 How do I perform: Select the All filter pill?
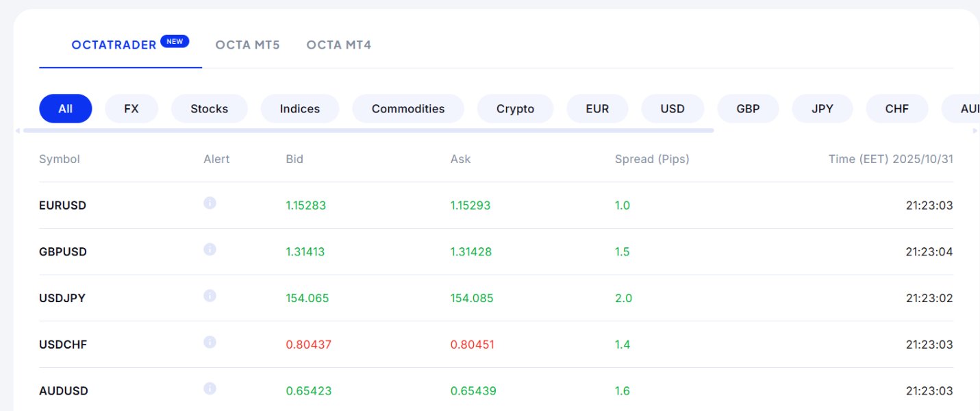66,108
